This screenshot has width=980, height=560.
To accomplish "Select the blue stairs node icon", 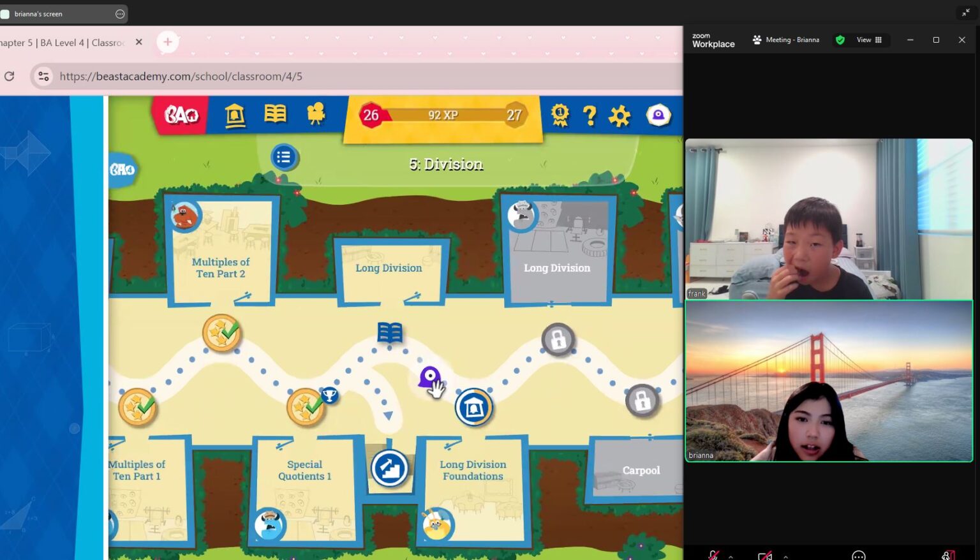I will [x=390, y=468].
